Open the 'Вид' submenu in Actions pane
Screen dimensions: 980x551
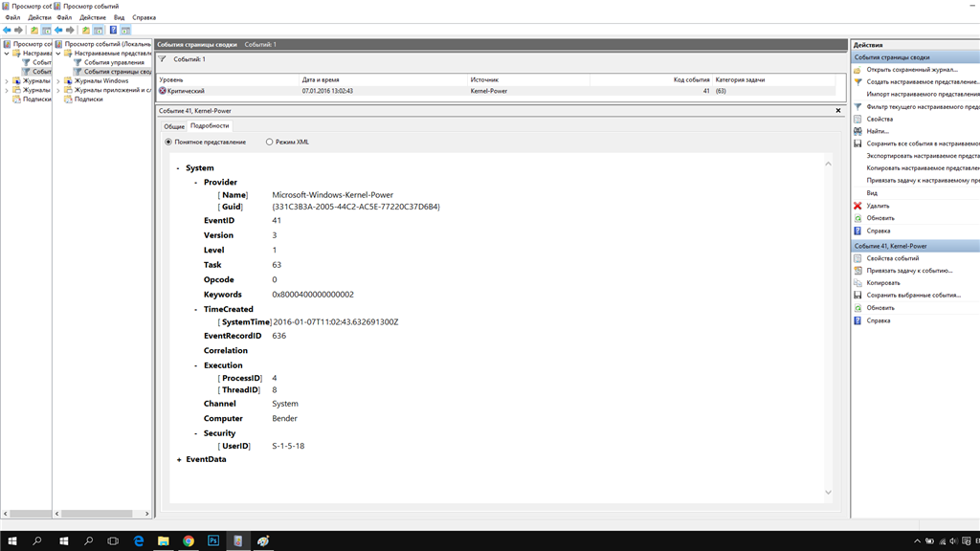pyautogui.click(x=872, y=193)
